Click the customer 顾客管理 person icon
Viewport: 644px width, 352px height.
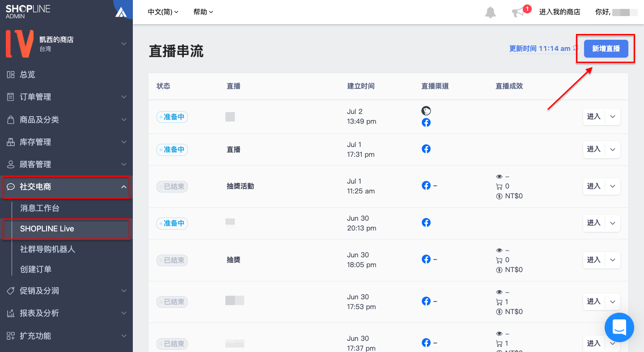click(11, 164)
